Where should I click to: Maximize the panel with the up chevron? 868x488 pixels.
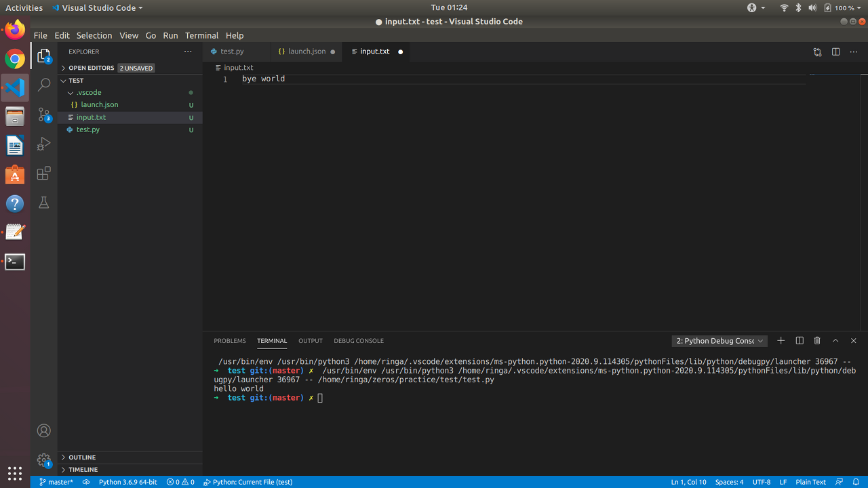click(x=835, y=341)
